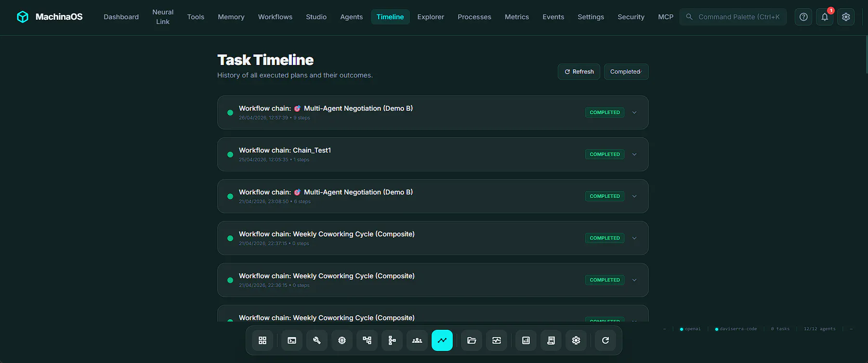Click the 0 tasks status entry

[x=780, y=329]
